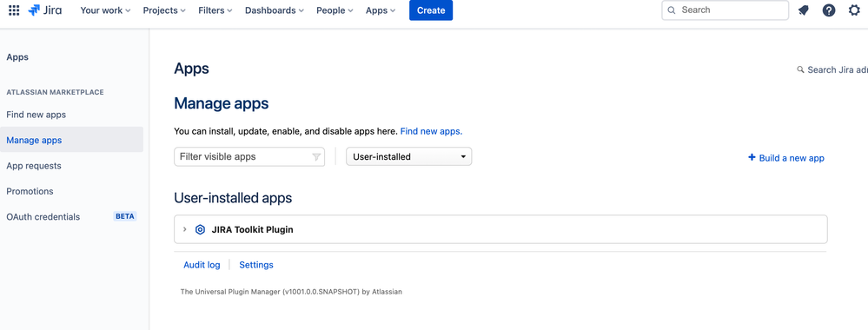Image resolution: width=868 pixels, height=330 pixels.
Task: Click the User-installed apps heading
Action: point(233,198)
